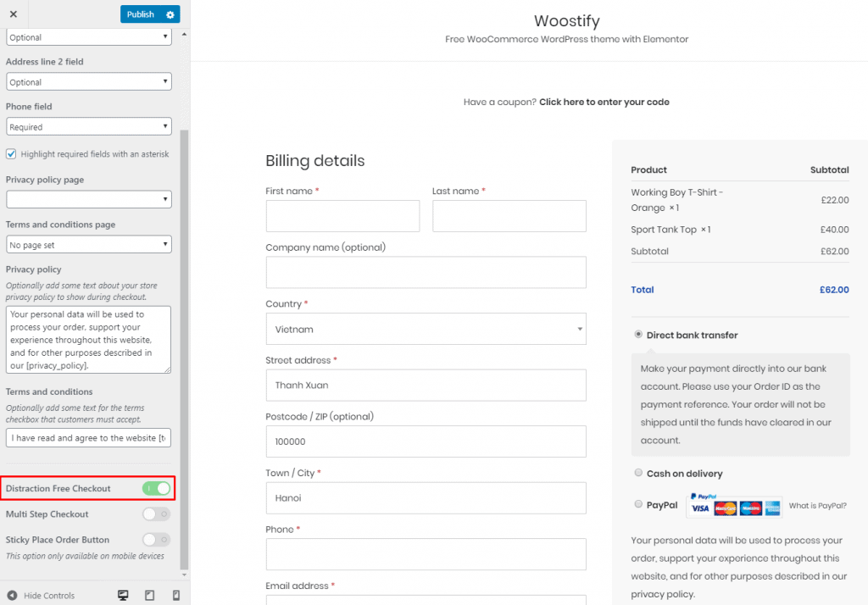Click the customizer panel scrollbar

pyautogui.click(x=184, y=350)
